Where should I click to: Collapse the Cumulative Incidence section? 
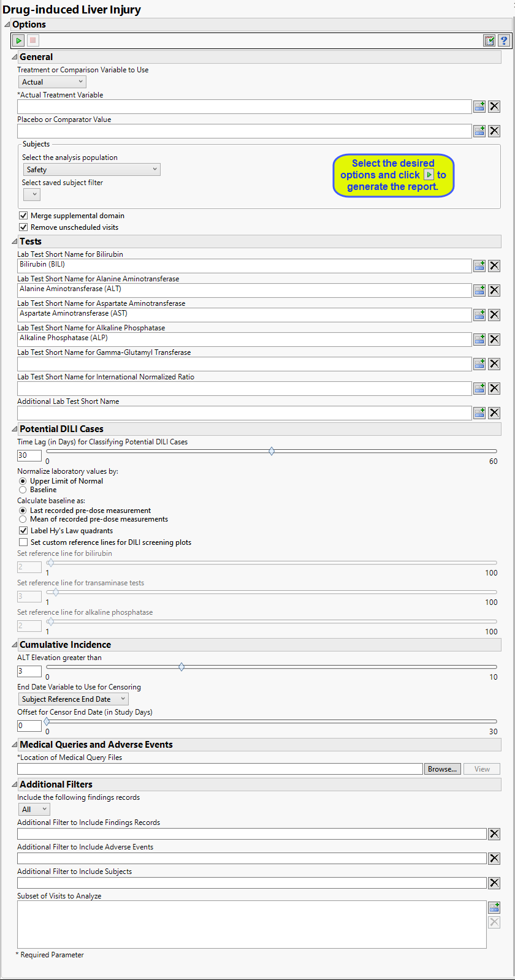click(x=15, y=645)
